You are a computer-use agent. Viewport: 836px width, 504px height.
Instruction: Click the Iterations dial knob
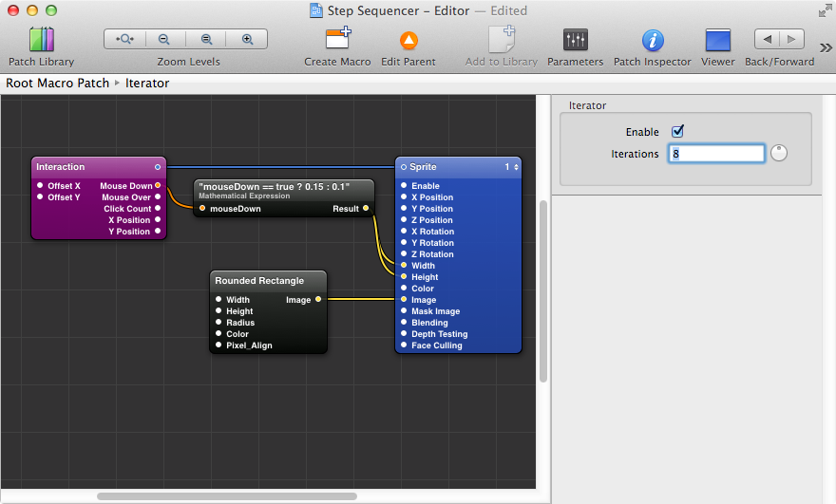pos(779,153)
